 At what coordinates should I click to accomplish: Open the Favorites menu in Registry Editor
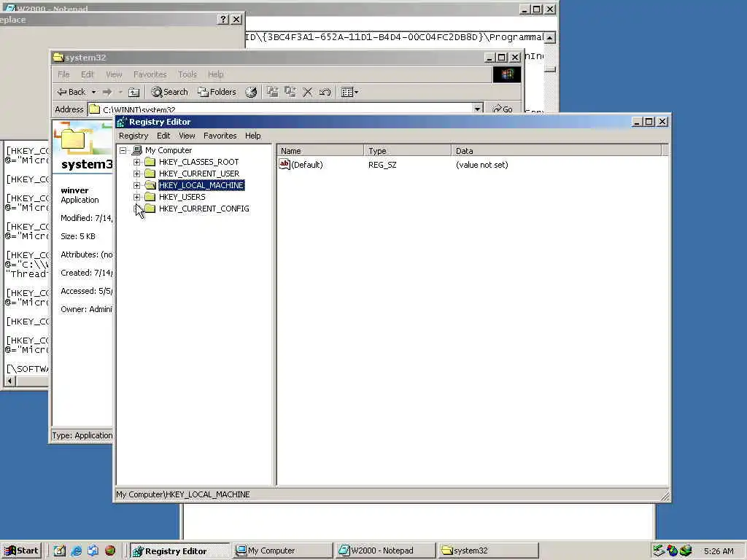click(x=220, y=136)
